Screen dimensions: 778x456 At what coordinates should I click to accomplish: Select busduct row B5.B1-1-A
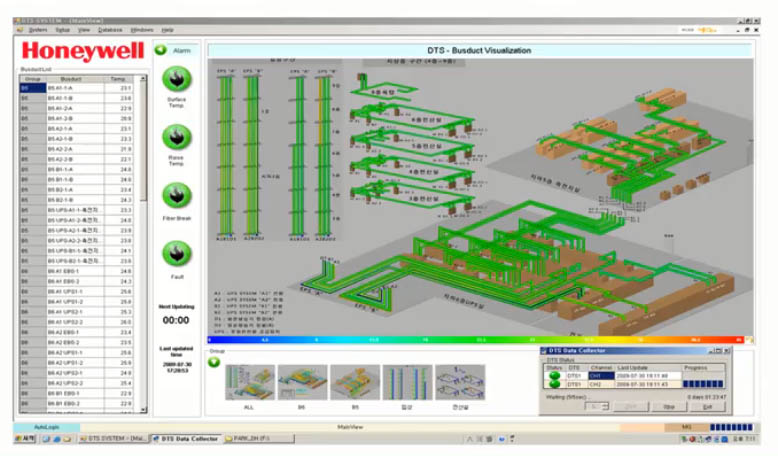tap(76, 169)
